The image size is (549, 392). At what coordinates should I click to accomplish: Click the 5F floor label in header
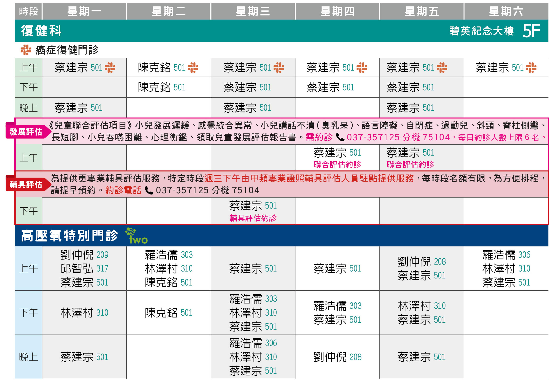tap(531, 31)
